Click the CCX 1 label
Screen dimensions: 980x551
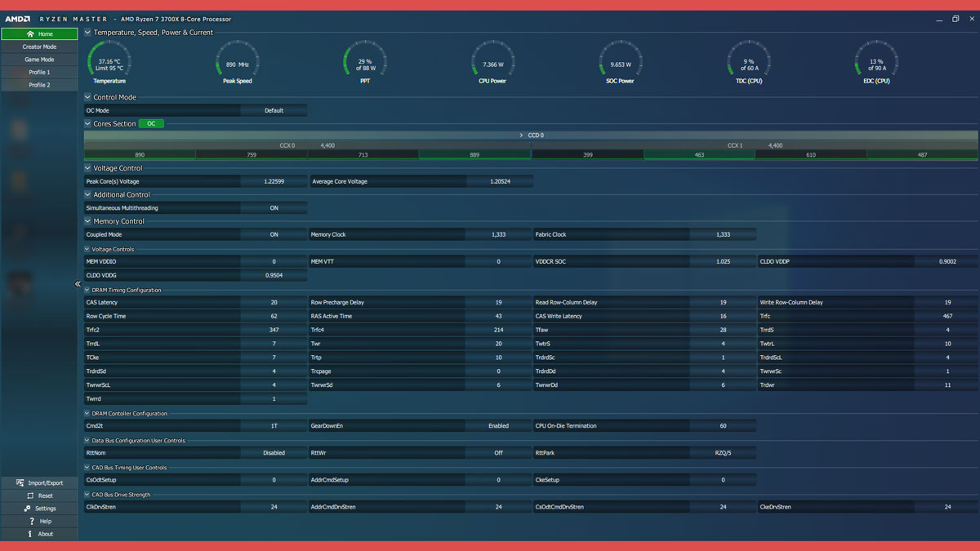(x=736, y=145)
